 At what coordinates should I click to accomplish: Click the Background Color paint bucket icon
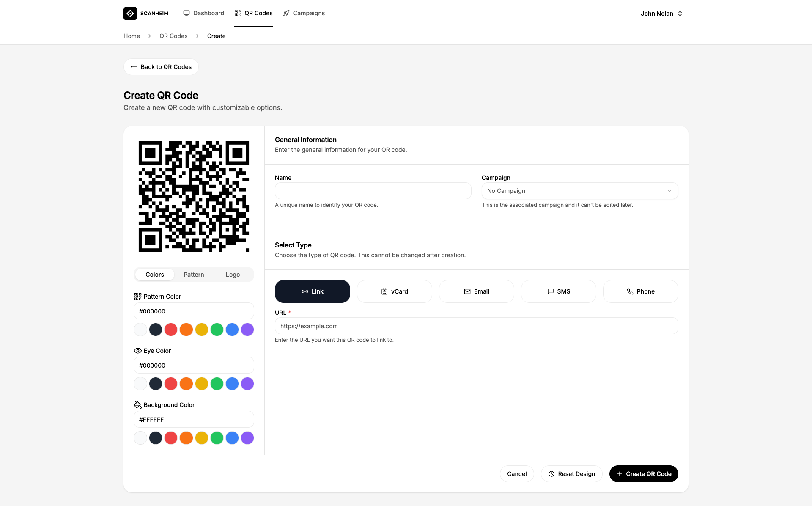tap(137, 405)
